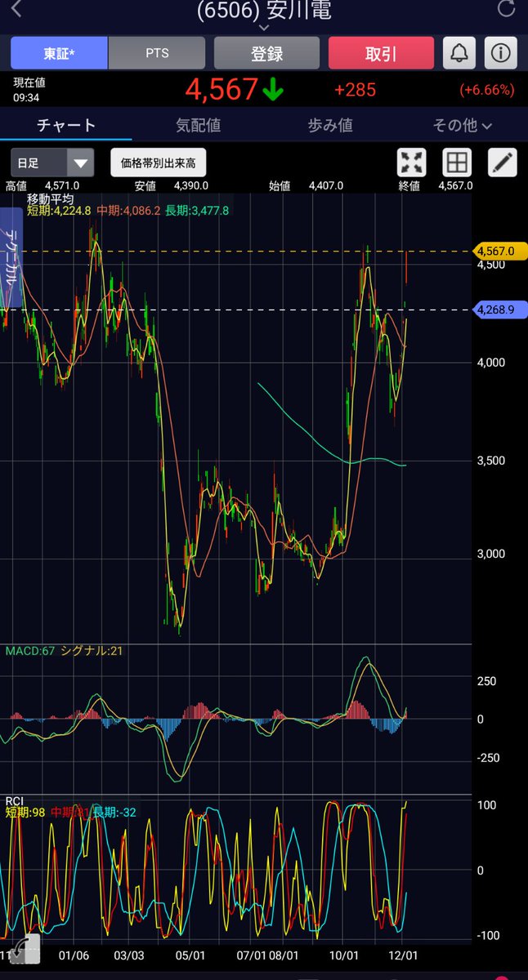Tap 現在値 09:34 timestamp
Viewport: 528px width, 980px height.
tap(28, 88)
